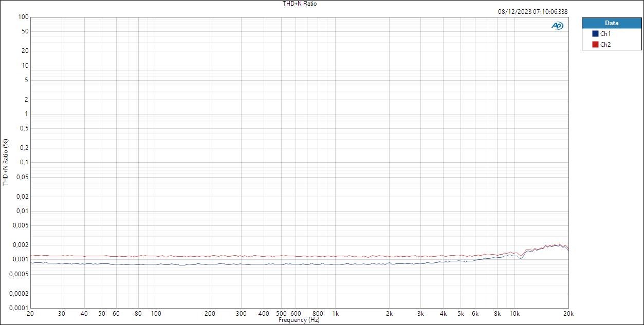Click the 1k frequency tick label

pos(337,312)
